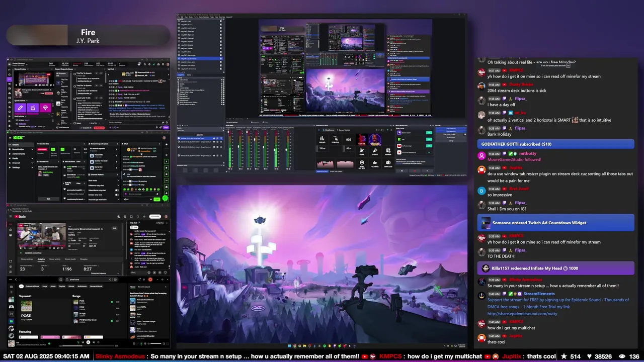644x362 pixels.
Task: Expand Settings chevron in Kick sidebar
Action: coord(32,167)
